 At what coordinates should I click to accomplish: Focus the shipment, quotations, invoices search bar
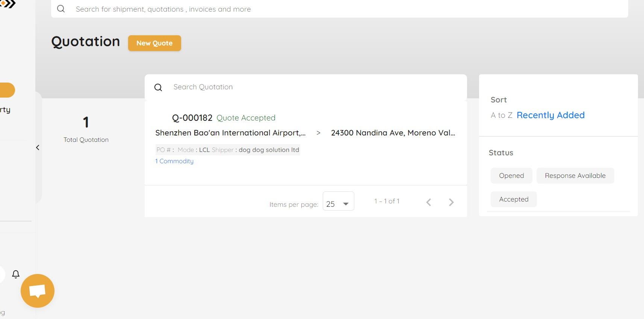(x=339, y=9)
